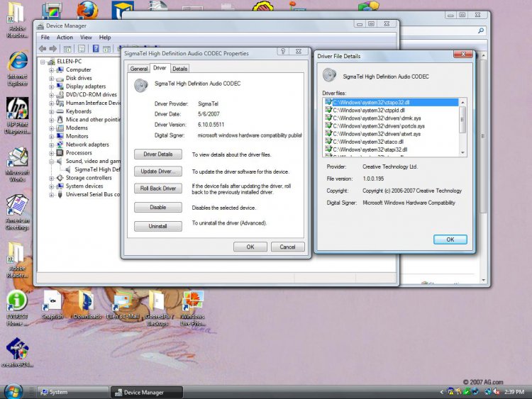
Task: Expand the Keyboards category
Action: click(x=51, y=111)
